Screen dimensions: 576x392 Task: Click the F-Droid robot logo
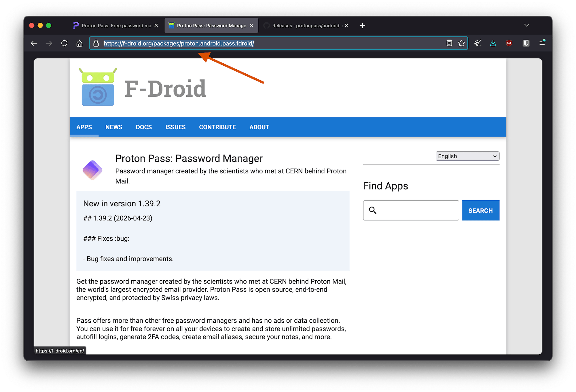(x=98, y=87)
